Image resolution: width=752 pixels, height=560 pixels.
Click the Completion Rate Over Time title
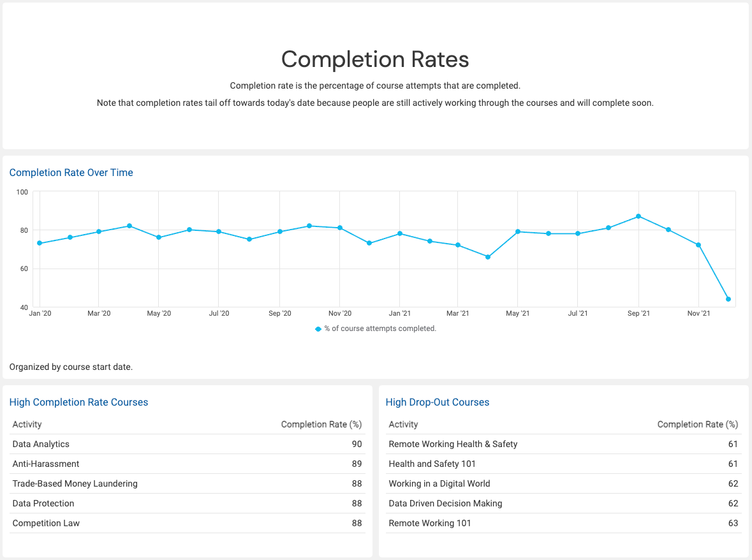[71, 173]
